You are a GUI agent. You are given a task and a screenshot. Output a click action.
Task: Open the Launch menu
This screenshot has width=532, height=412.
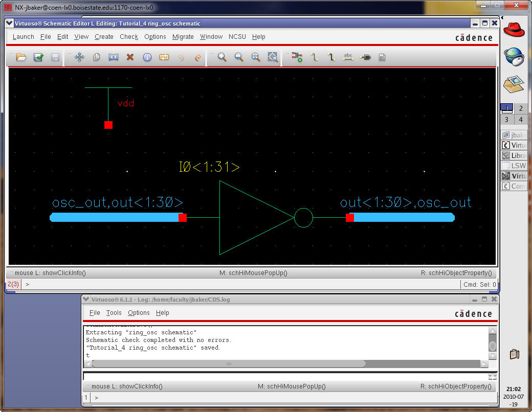coord(23,37)
